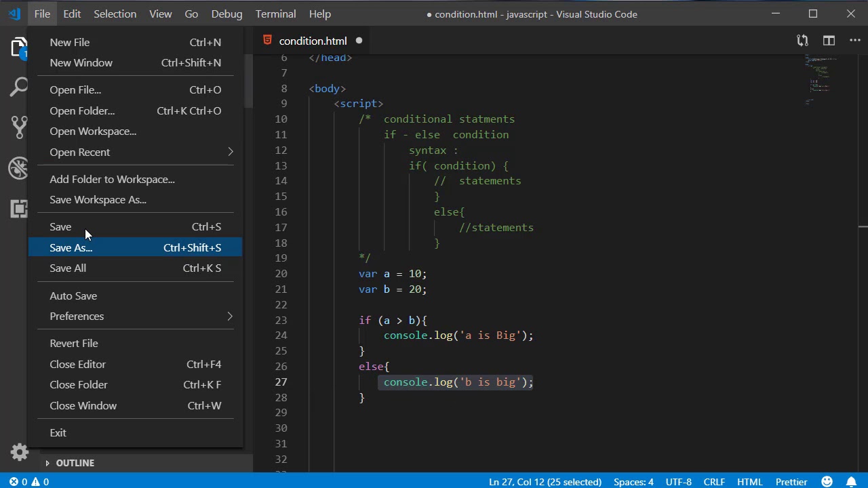Click the Open Changes icon in editor toolbar
Screen dimensions: 868x488
[802, 41]
